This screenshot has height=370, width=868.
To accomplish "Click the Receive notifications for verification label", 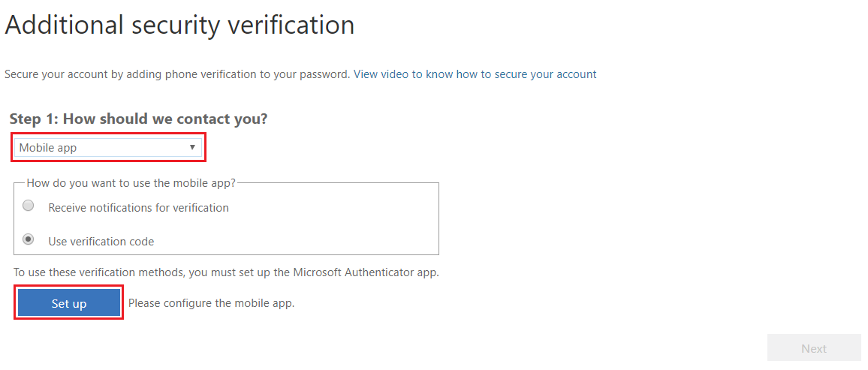I will coord(138,207).
